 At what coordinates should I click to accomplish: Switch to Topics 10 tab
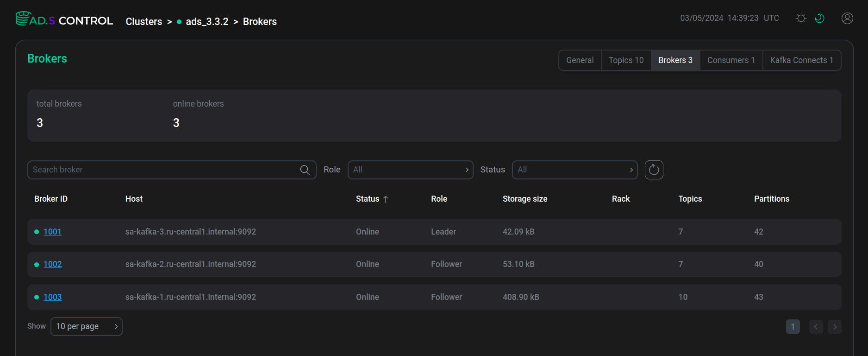point(626,60)
